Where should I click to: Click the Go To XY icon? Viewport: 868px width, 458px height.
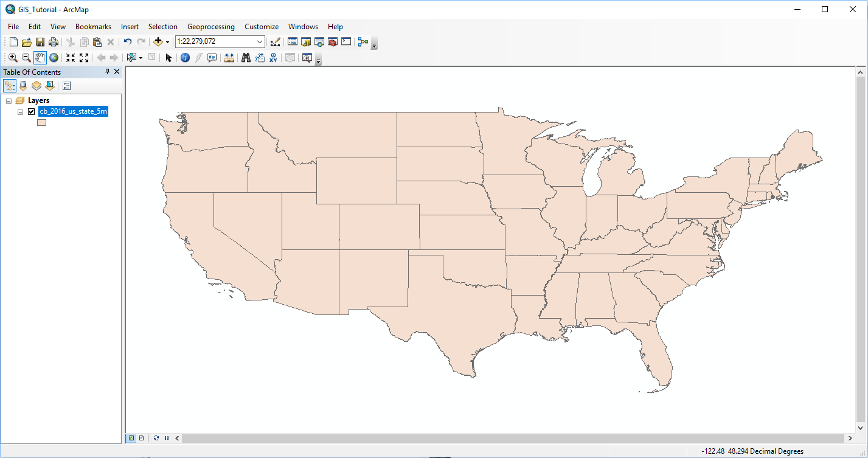[273, 58]
